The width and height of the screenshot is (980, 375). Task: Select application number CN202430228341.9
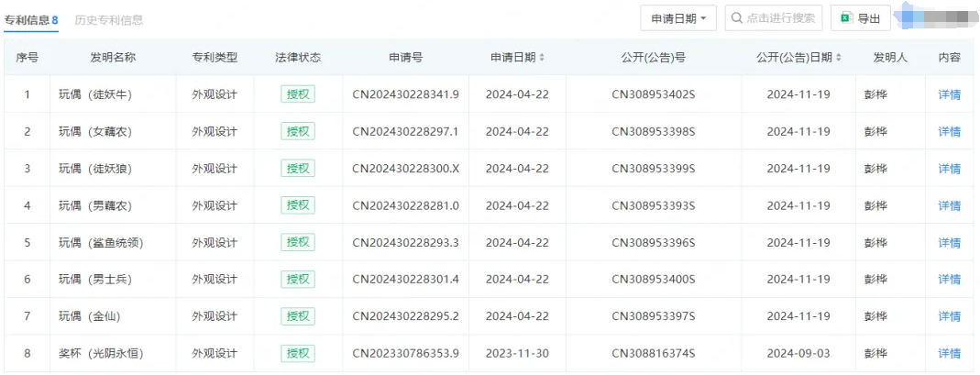tap(405, 95)
